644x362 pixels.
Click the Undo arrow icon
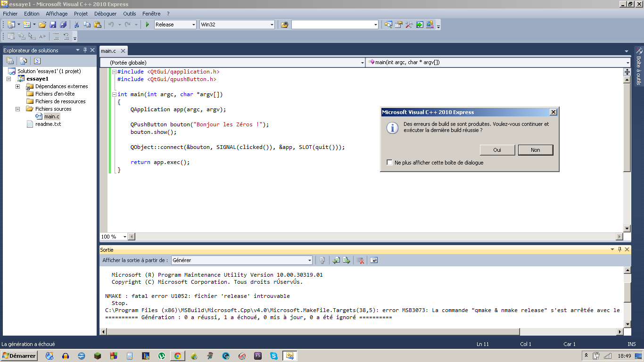[x=111, y=25]
